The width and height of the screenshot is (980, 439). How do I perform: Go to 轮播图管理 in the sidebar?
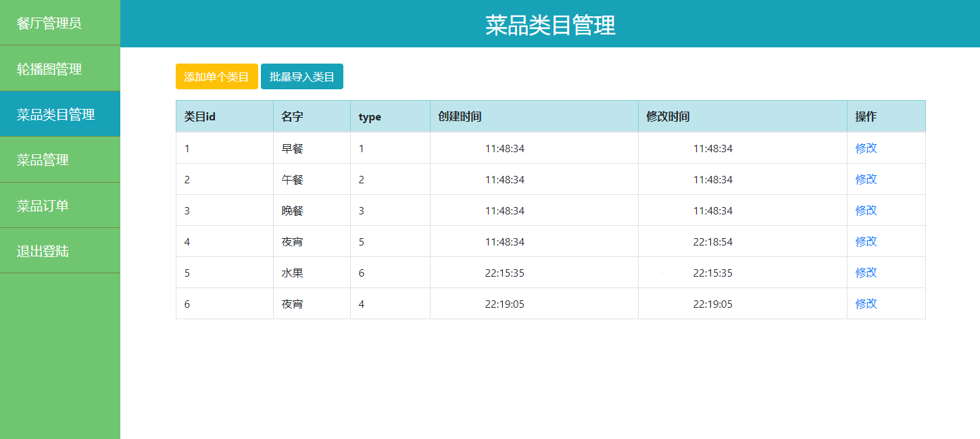point(49,69)
